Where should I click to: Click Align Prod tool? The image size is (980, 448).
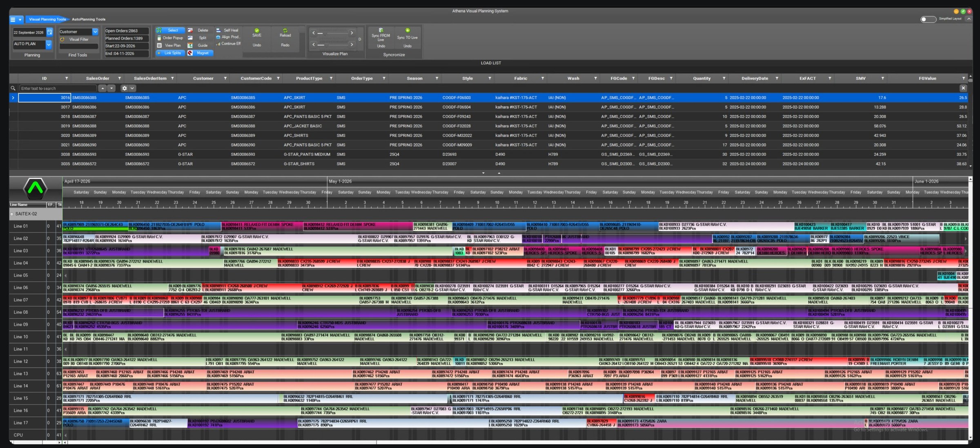[227, 37]
